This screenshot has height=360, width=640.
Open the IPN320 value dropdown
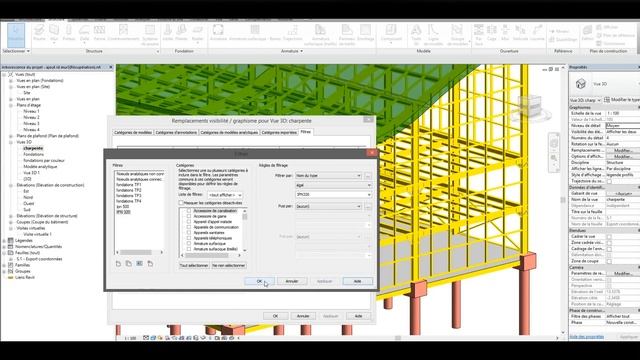pos(333,195)
